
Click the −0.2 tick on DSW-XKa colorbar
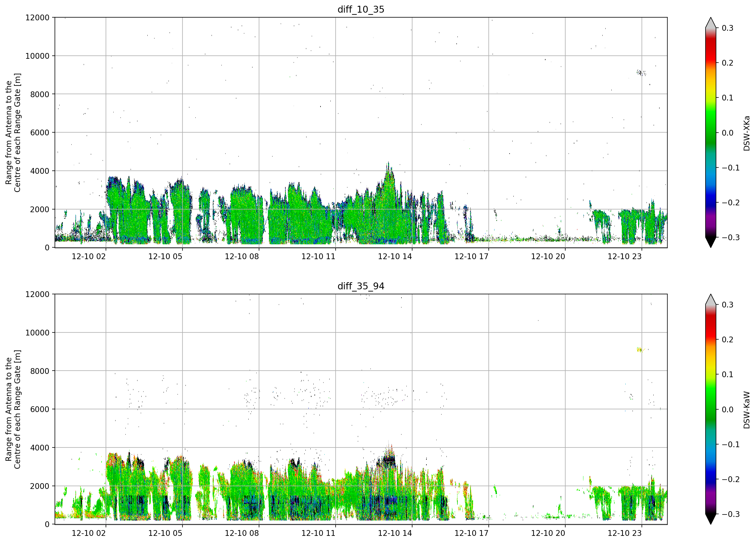[x=731, y=202]
